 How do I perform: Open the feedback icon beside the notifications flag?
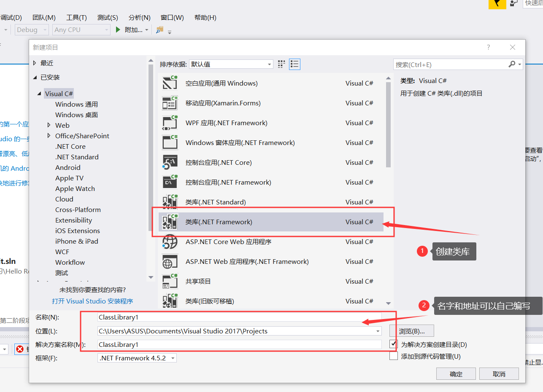click(x=513, y=3)
